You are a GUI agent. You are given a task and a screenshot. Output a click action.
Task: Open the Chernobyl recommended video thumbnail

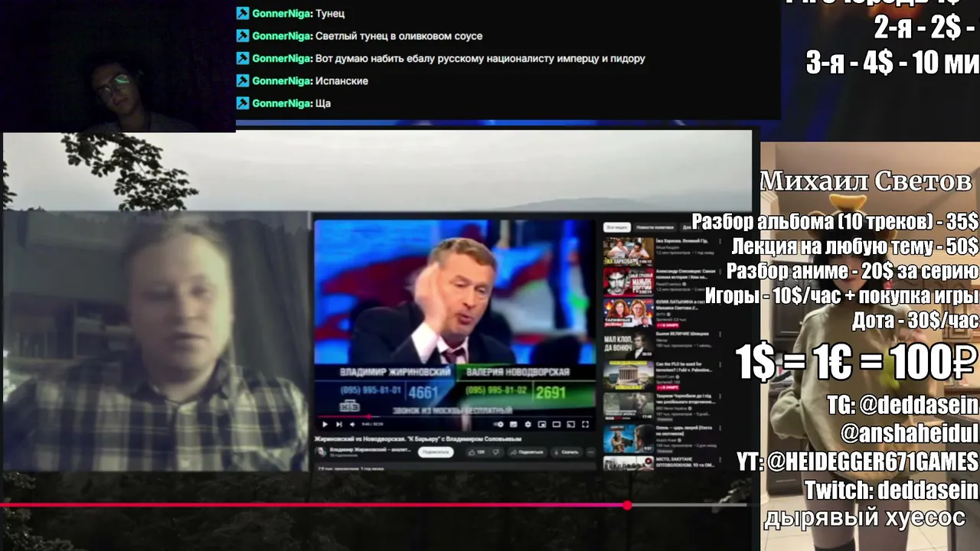tap(628, 407)
